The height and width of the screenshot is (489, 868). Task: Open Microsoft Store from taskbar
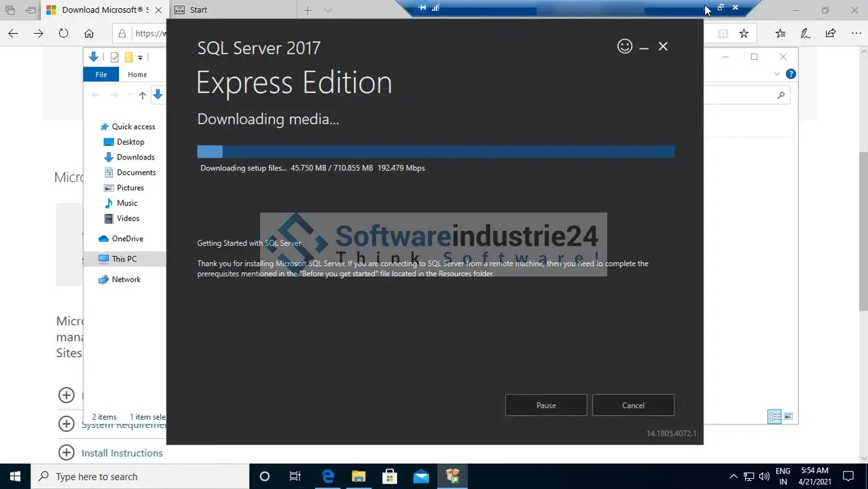coord(390,476)
